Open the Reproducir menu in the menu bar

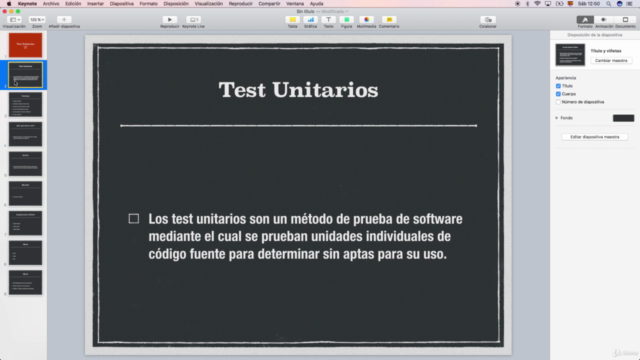pyautogui.click(x=240, y=4)
